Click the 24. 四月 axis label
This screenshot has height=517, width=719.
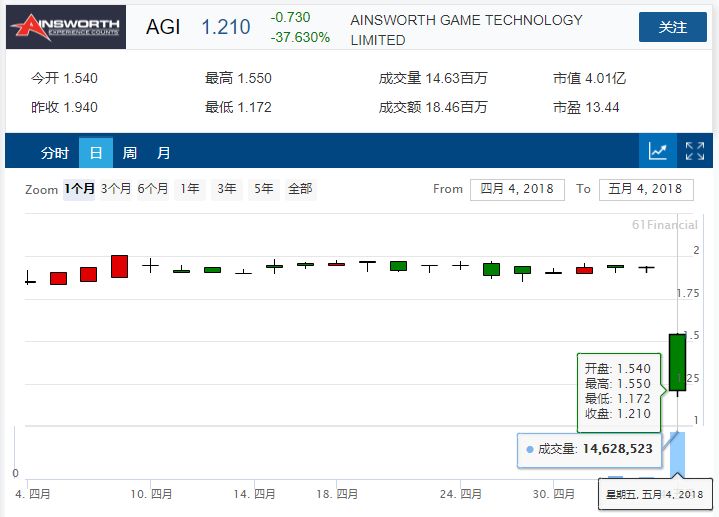click(460, 494)
